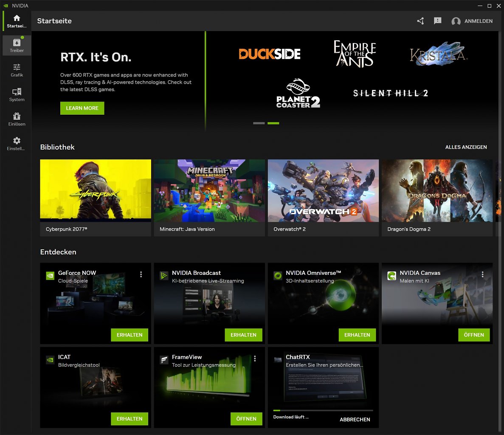Click the Empire of the Ants logo
The image size is (504, 435).
click(x=355, y=54)
